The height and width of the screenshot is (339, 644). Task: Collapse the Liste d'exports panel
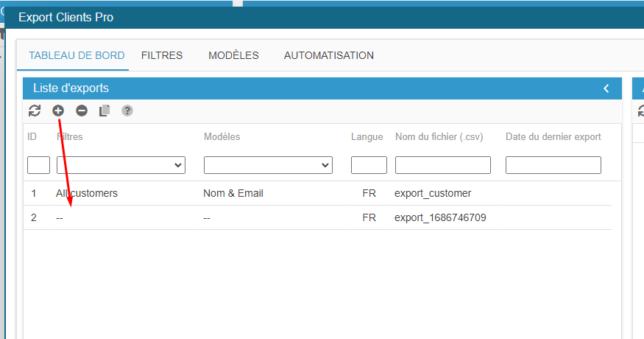[x=606, y=88]
